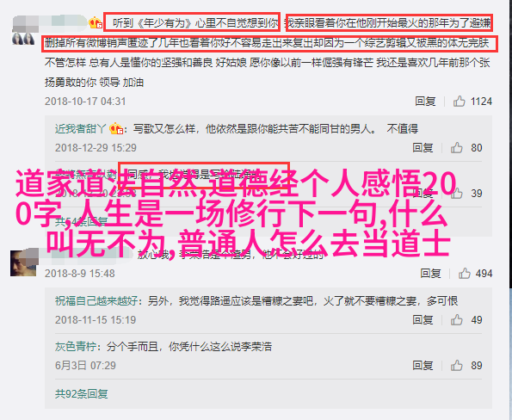
Task: Like the reply with 39 likes
Action: (x=456, y=194)
